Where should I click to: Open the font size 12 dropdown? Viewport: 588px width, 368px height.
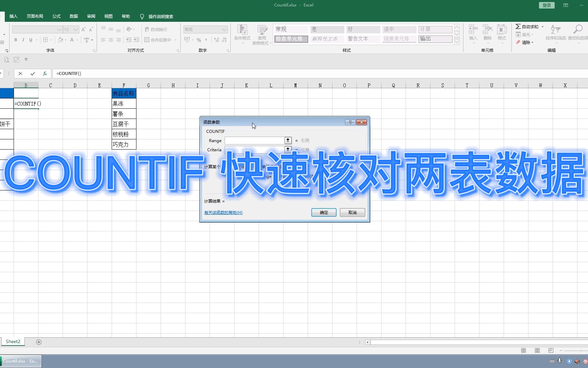76,30
